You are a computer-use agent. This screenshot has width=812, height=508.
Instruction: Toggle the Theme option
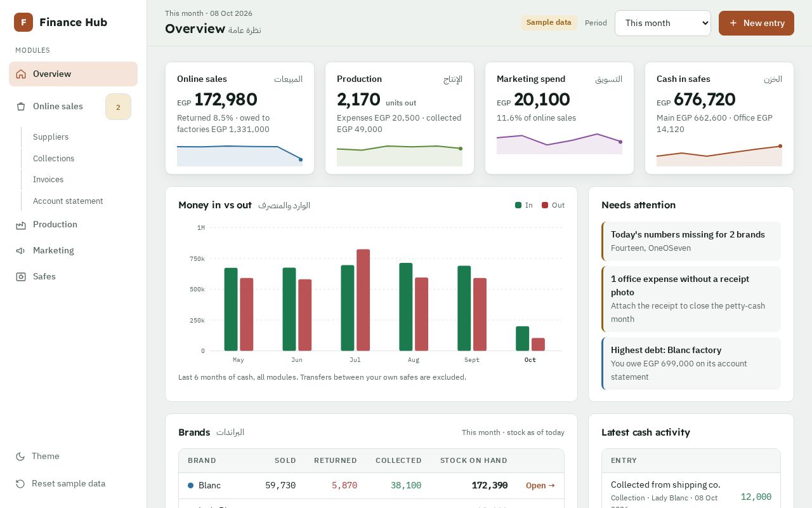tap(73, 457)
